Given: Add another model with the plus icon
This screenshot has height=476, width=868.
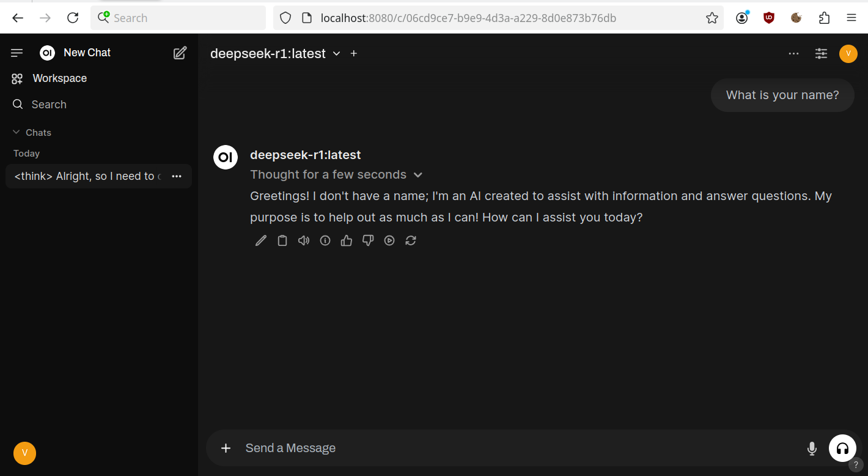Looking at the screenshot, I should click(x=353, y=53).
